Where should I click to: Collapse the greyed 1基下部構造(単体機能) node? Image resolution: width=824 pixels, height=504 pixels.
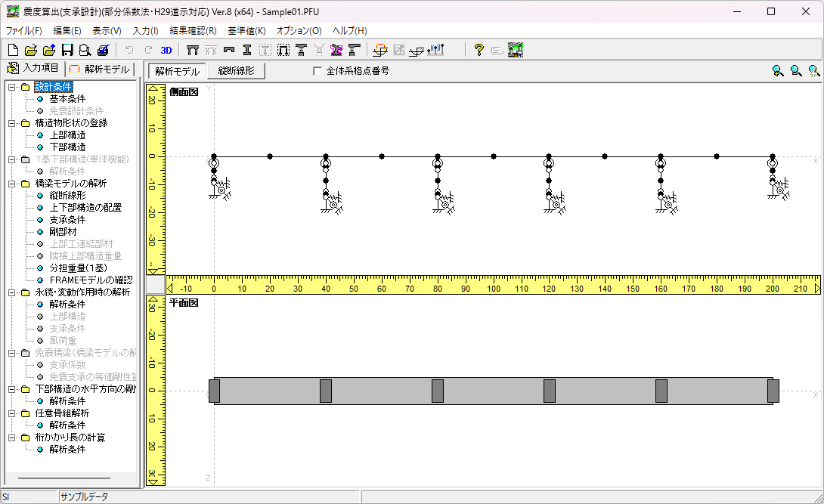coord(11,159)
